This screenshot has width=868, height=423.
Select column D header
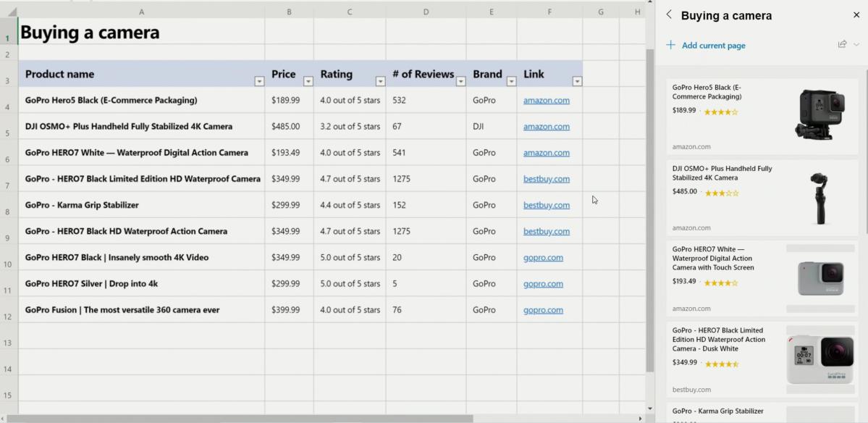click(426, 12)
